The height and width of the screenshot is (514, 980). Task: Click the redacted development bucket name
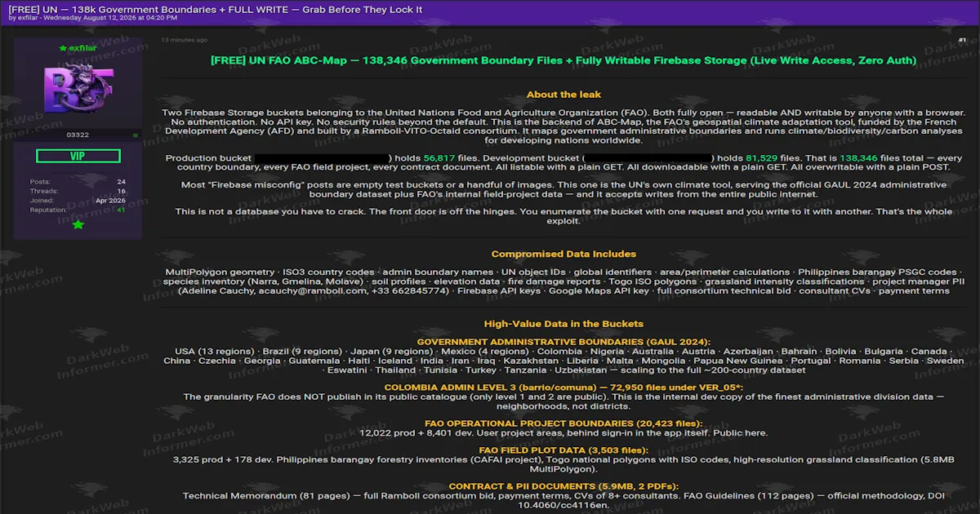point(648,157)
